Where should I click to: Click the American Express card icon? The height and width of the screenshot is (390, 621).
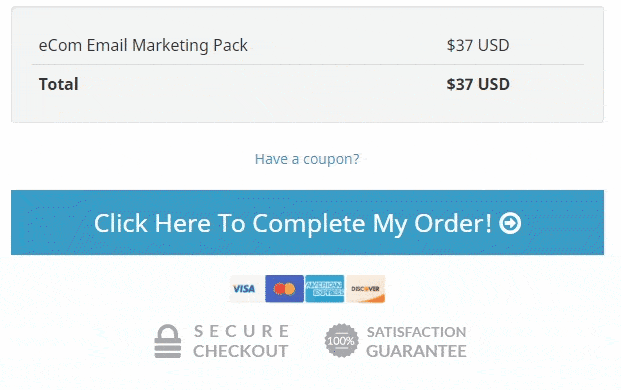point(324,289)
